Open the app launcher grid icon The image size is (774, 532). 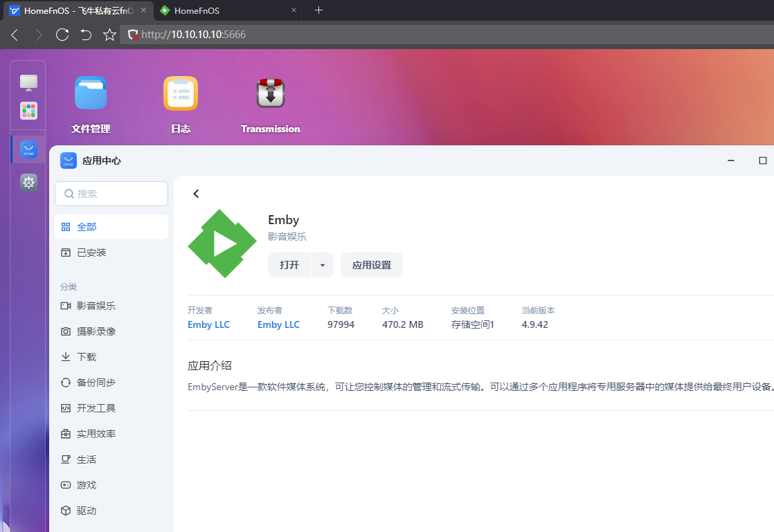(28, 111)
